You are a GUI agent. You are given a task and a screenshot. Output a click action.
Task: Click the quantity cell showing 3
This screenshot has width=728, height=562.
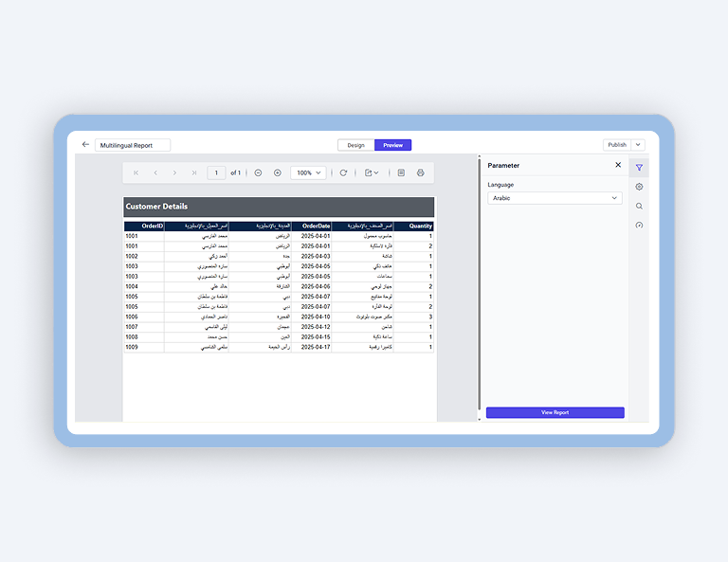pos(413,317)
